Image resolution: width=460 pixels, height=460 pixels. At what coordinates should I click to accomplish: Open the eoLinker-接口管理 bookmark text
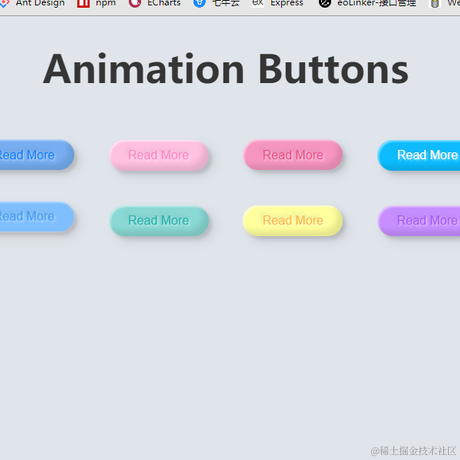[x=377, y=3]
